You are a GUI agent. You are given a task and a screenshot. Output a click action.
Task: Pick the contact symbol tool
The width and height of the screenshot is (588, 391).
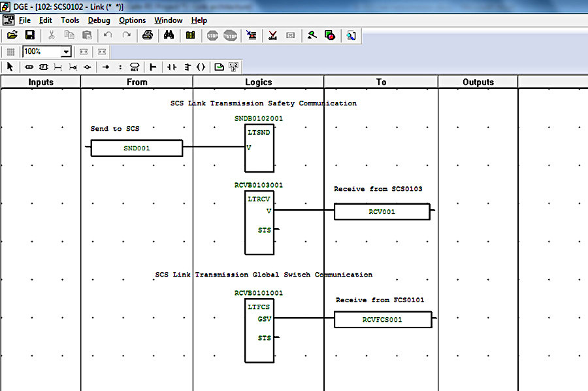pos(171,67)
